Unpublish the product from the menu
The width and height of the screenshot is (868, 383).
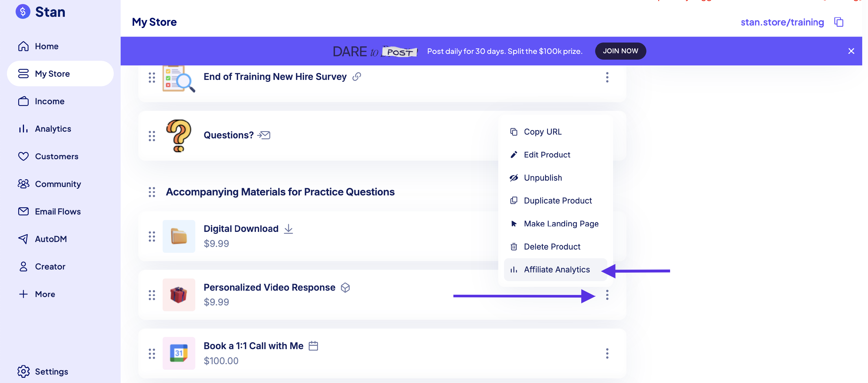(x=542, y=178)
